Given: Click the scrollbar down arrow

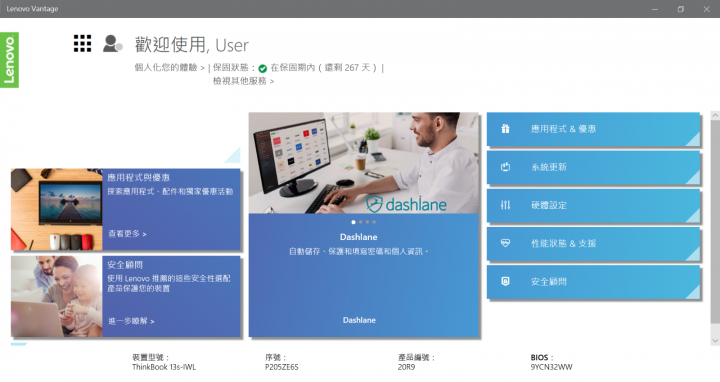Looking at the screenshot, I should pos(715,341).
